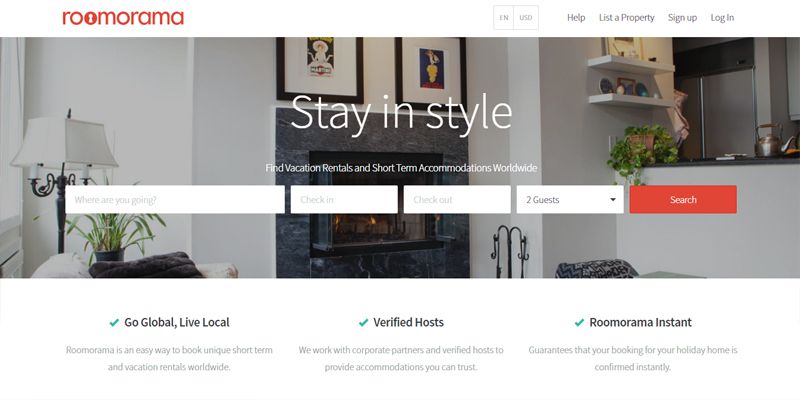
Task: Open the USD currency selector
Action: (526, 18)
